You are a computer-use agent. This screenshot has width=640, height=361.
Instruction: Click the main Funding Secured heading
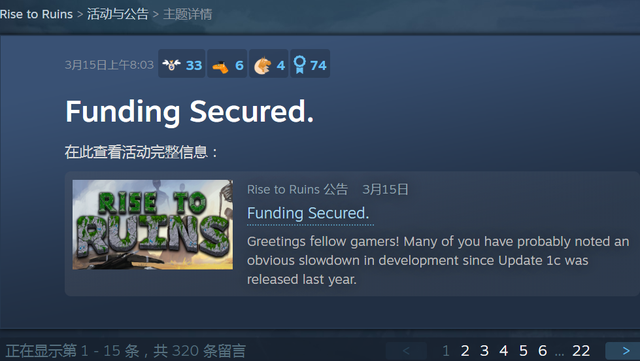190,112
